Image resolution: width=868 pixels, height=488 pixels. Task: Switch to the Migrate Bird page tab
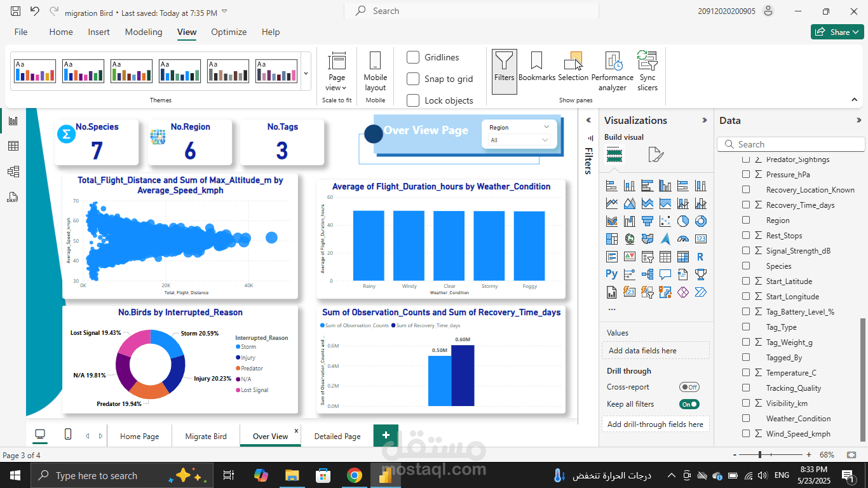206,437
